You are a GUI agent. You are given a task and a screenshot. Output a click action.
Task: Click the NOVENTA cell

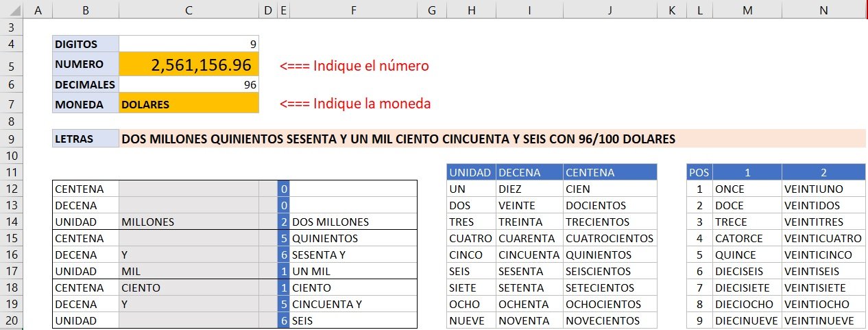tap(529, 320)
